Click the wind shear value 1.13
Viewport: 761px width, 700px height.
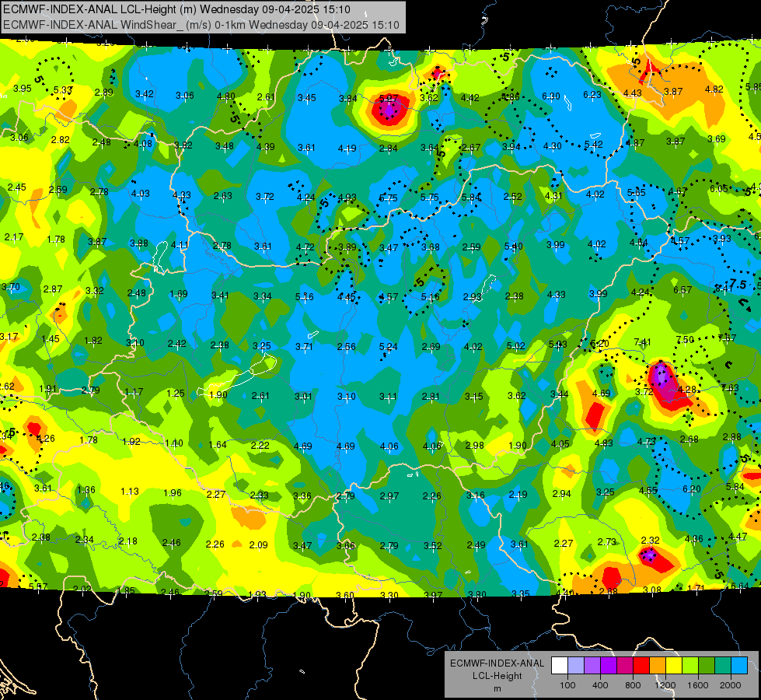pyautogui.click(x=130, y=491)
